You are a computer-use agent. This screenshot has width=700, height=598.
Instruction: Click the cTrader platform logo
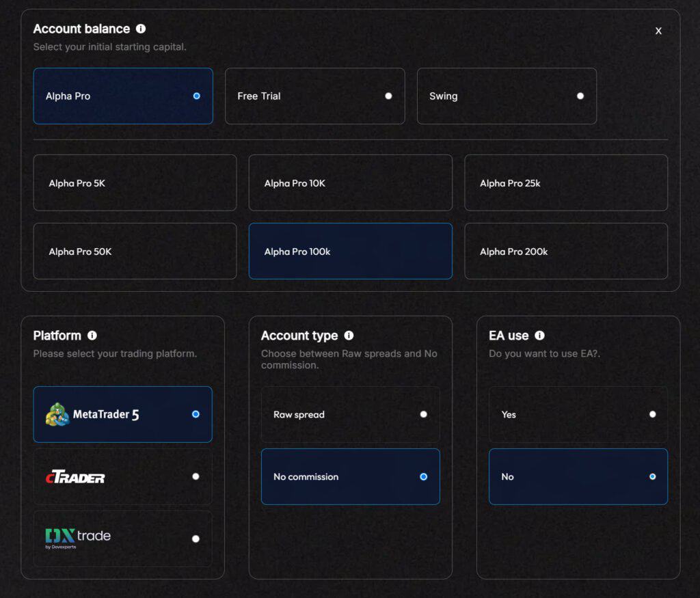[75, 476]
